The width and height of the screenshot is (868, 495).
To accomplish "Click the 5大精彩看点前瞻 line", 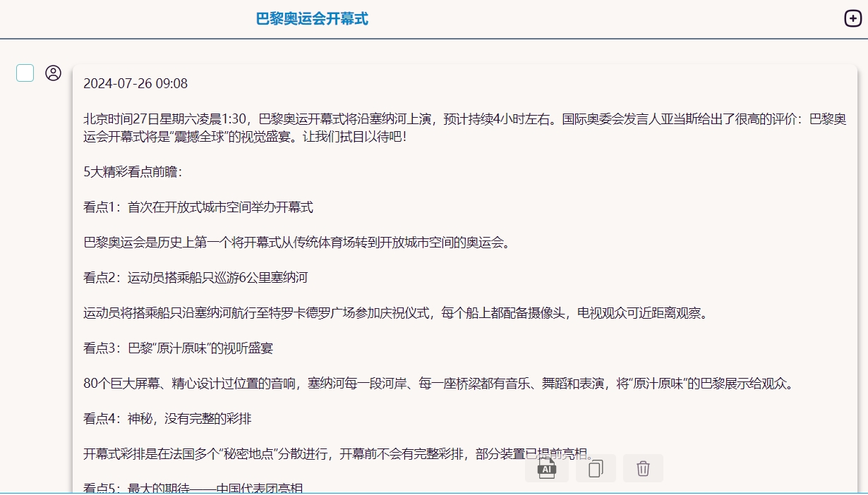I will (x=132, y=172).
